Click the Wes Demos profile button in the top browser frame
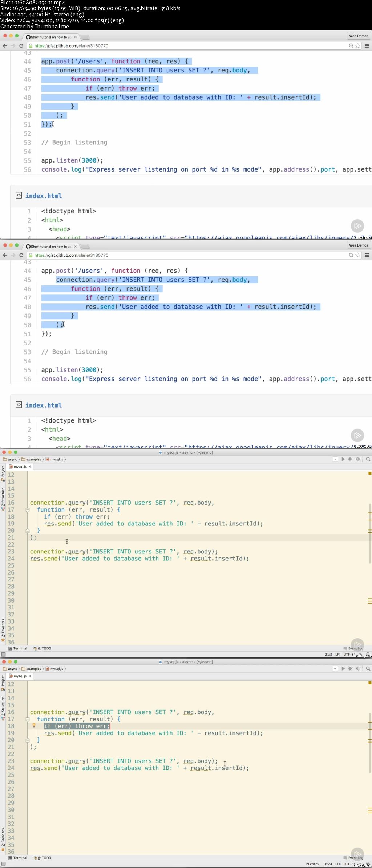 (359, 36)
